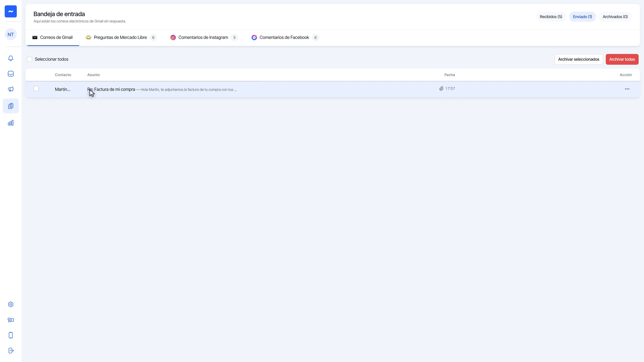The height and width of the screenshot is (362, 644).
Task: Click the Gmail envelope icon
Action: point(35,38)
